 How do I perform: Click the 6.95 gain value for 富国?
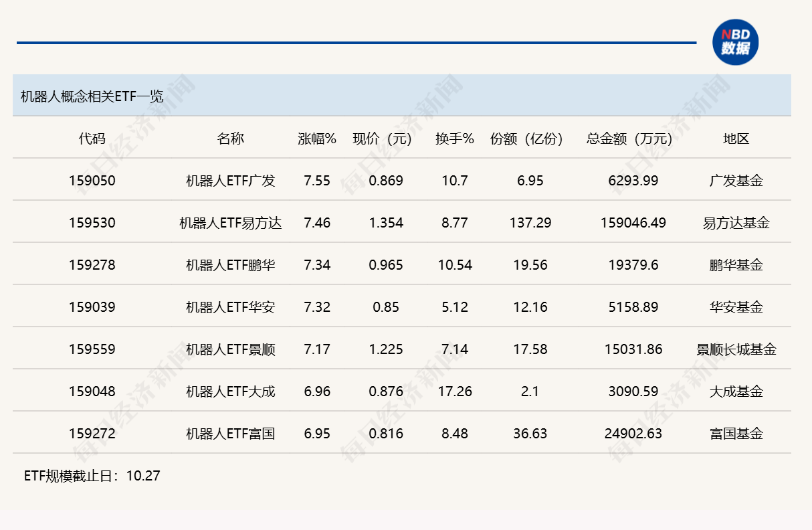pyautogui.click(x=317, y=434)
